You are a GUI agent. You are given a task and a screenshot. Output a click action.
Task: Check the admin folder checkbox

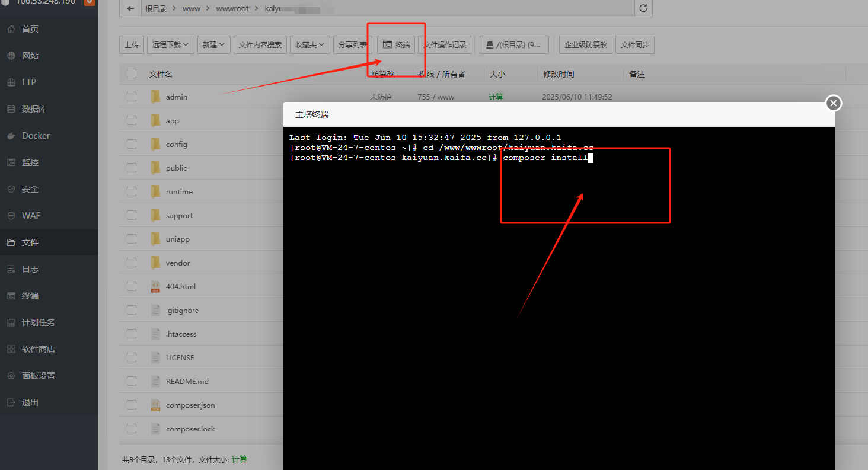click(132, 97)
